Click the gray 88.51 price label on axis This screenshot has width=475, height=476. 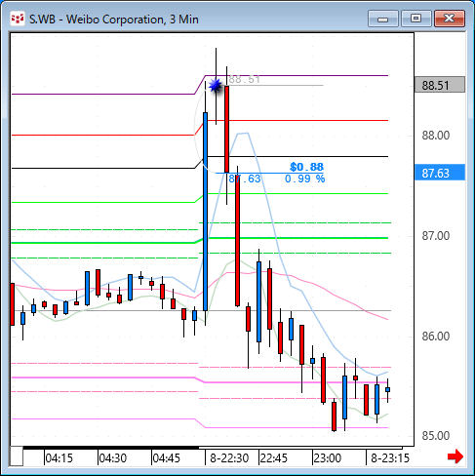tap(440, 85)
